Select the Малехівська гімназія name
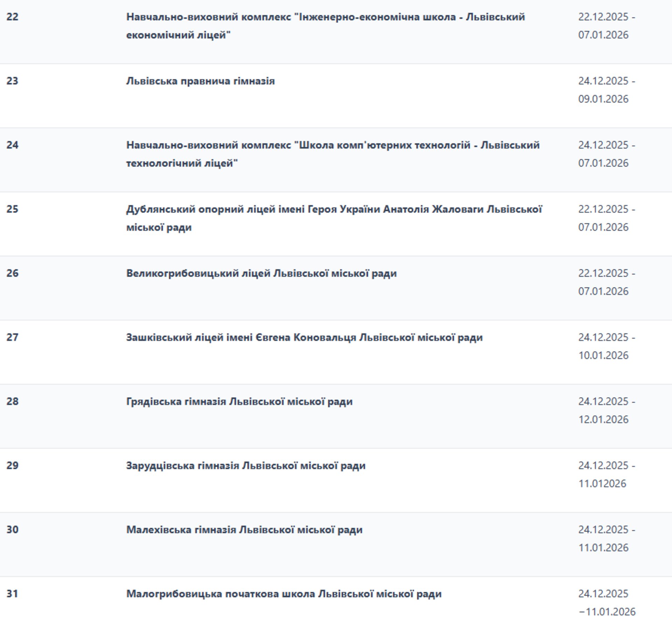 pyautogui.click(x=244, y=530)
